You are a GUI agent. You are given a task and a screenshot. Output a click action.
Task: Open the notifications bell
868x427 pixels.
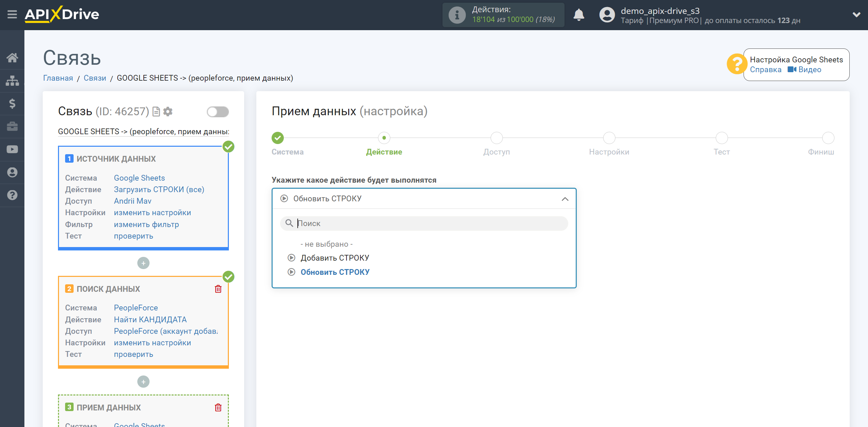[x=579, y=15]
